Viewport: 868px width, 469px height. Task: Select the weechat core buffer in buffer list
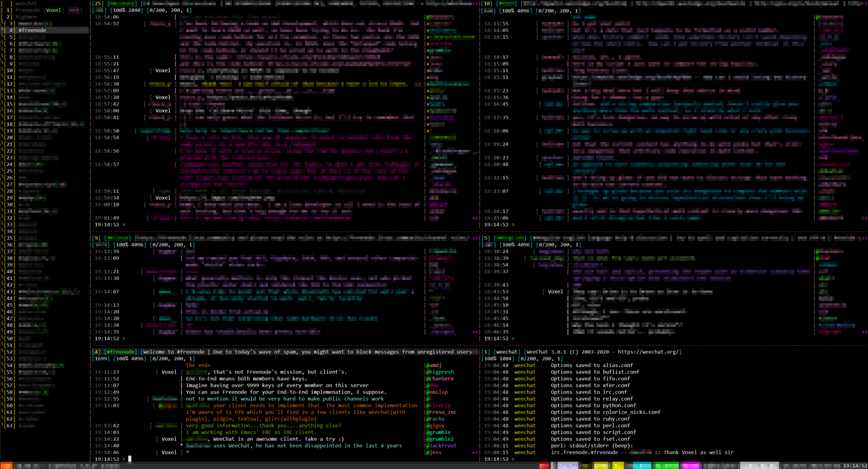click(x=26, y=3)
